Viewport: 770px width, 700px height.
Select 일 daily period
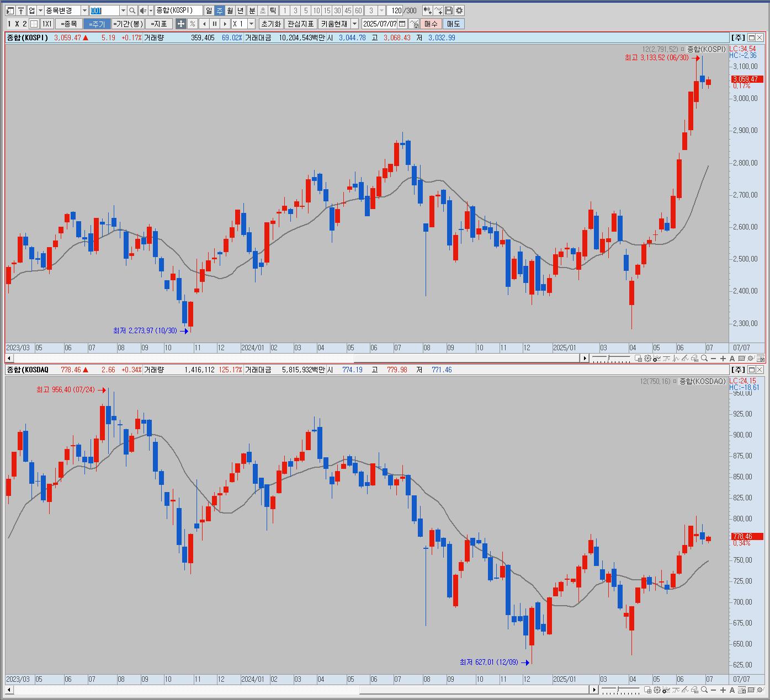(x=209, y=10)
